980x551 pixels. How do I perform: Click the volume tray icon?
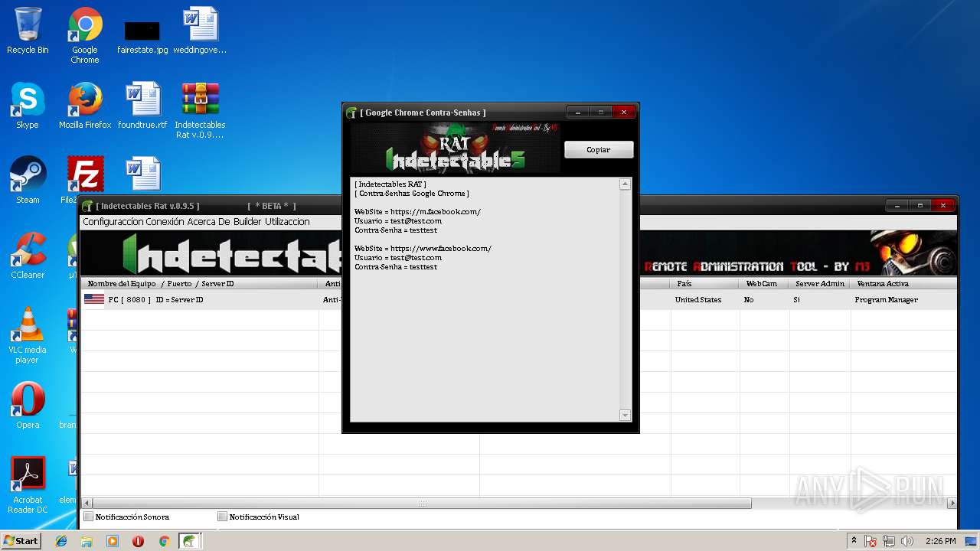coord(907,541)
